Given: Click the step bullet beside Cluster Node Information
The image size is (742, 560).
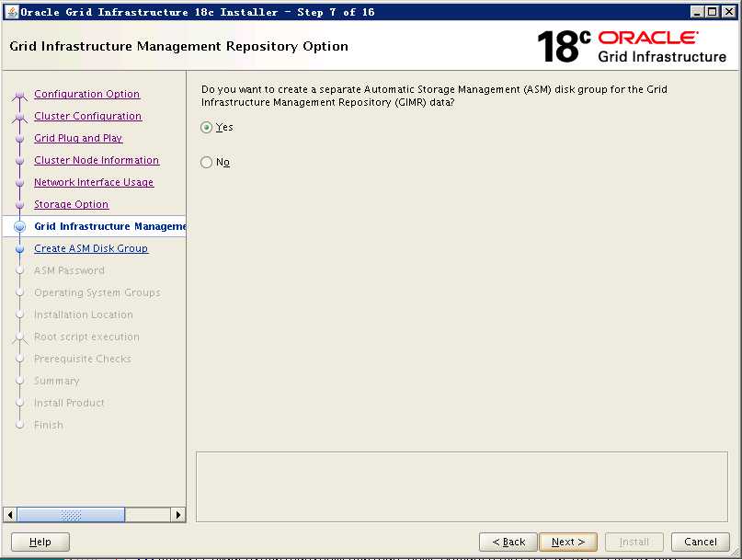Looking at the screenshot, I should 19,161.
